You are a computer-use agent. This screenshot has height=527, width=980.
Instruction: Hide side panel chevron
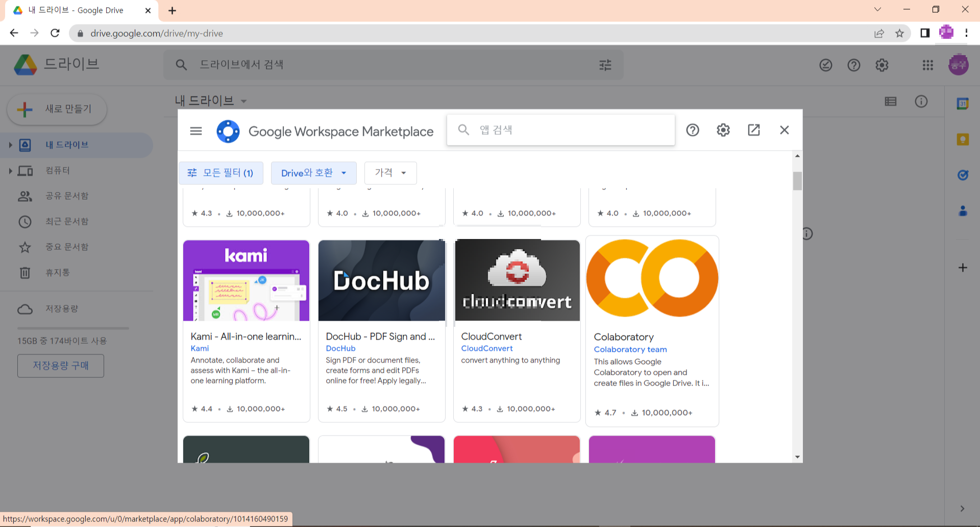(962, 509)
